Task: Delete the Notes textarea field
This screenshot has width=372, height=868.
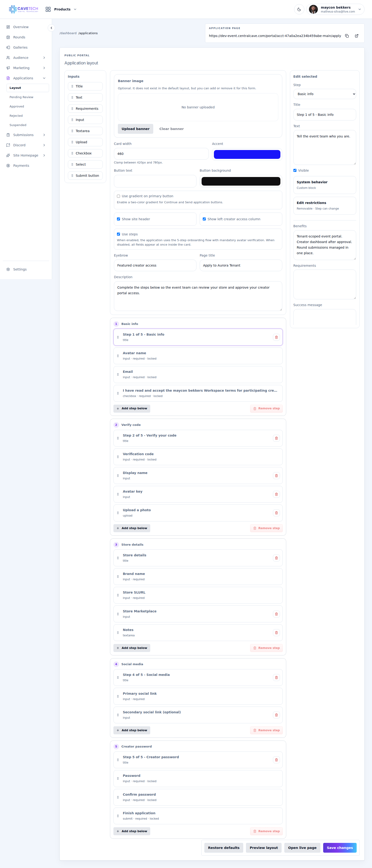Action: pyautogui.click(x=276, y=633)
